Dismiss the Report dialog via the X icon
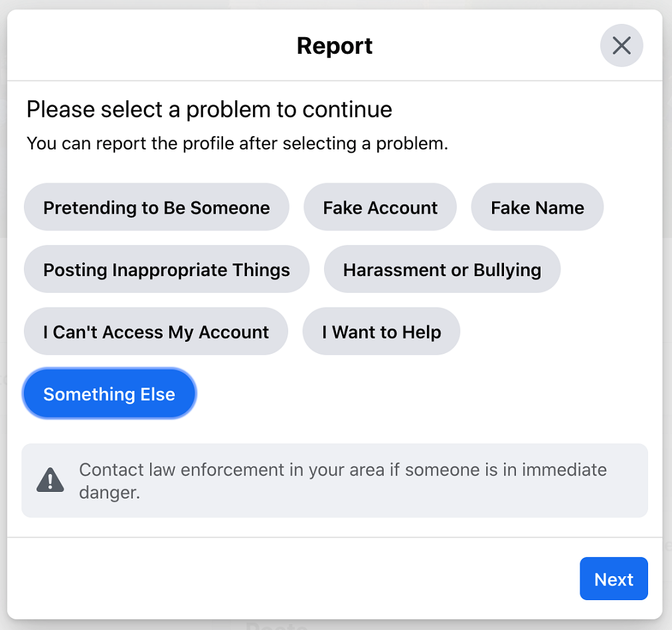 click(622, 45)
